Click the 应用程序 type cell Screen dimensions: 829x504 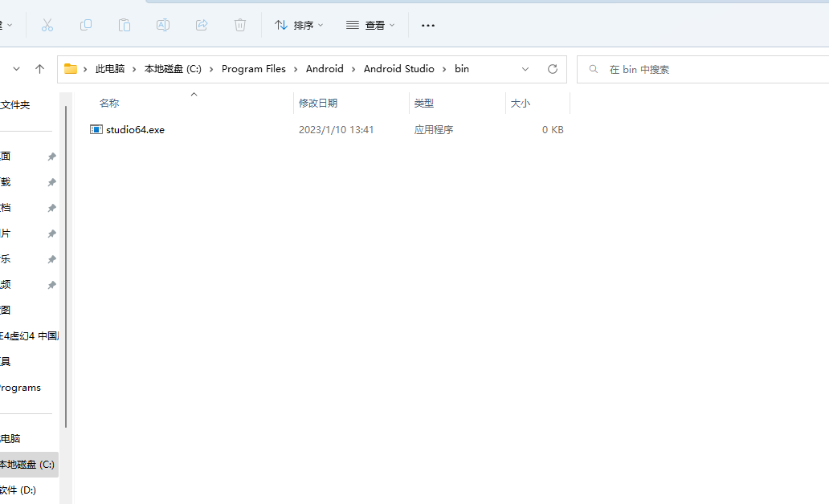pyautogui.click(x=434, y=129)
